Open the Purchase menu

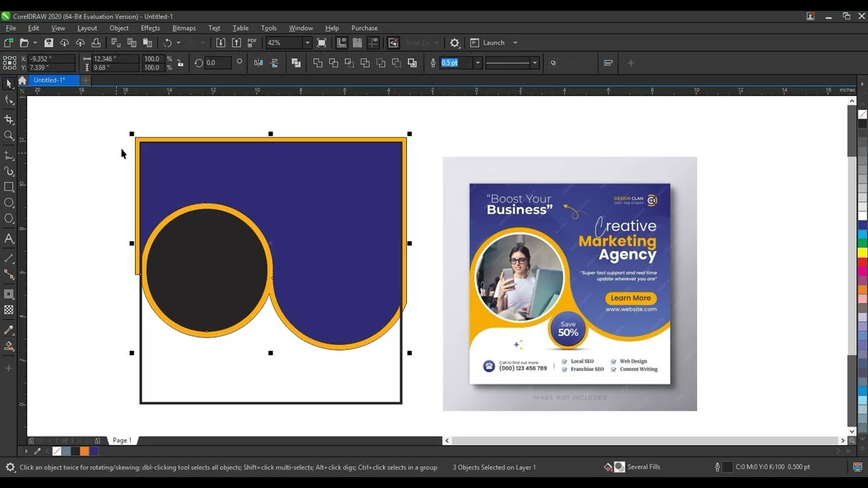(x=364, y=28)
